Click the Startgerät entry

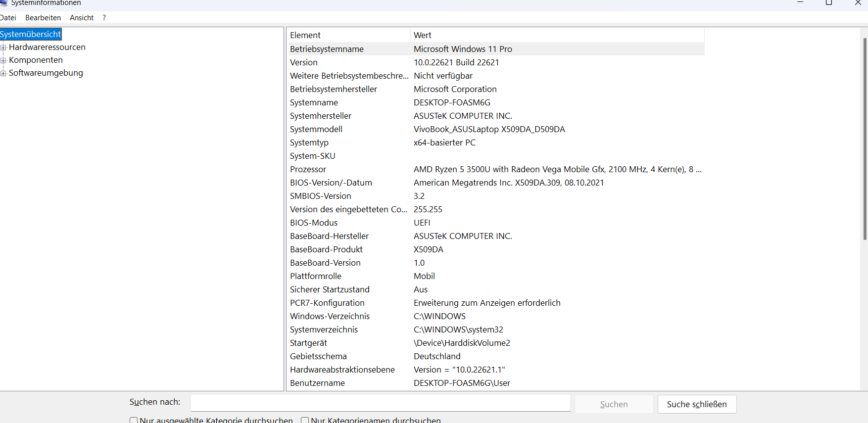pyautogui.click(x=308, y=343)
